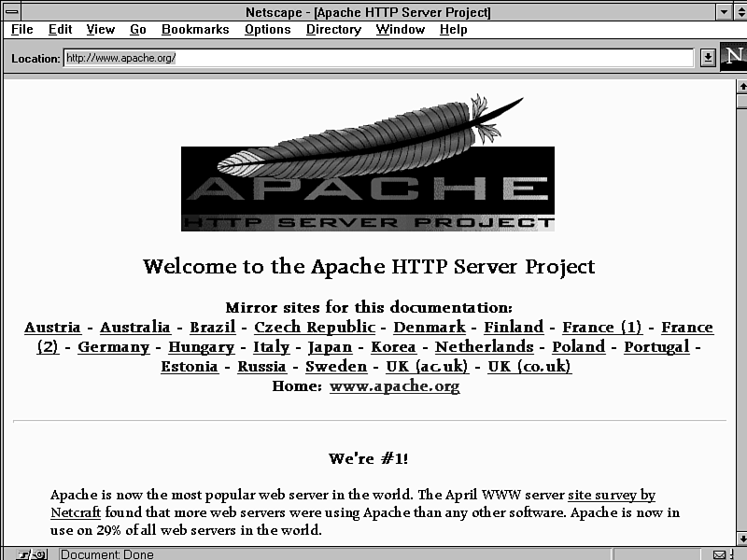Click into the Location URL field
Image resolution: width=747 pixels, height=560 pixels.
(x=379, y=58)
